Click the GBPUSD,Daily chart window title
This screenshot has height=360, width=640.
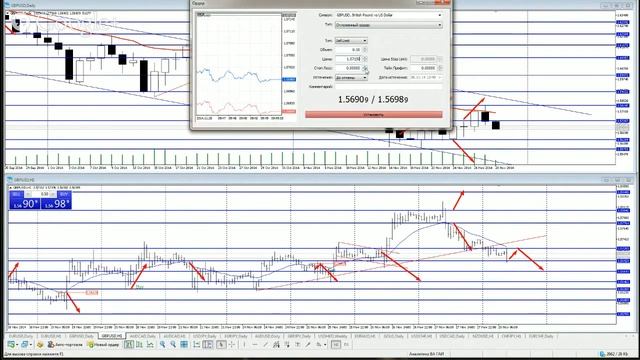tap(24, 5)
